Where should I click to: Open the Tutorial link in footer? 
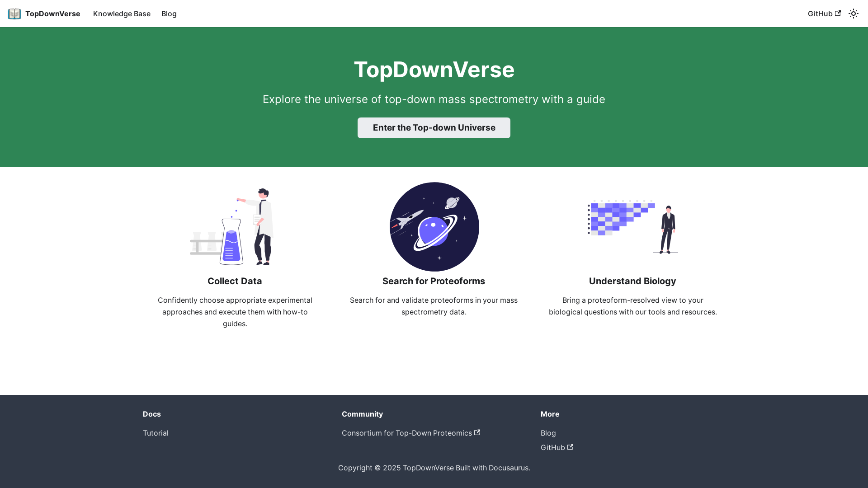pyautogui.click(x=156, y=433)
